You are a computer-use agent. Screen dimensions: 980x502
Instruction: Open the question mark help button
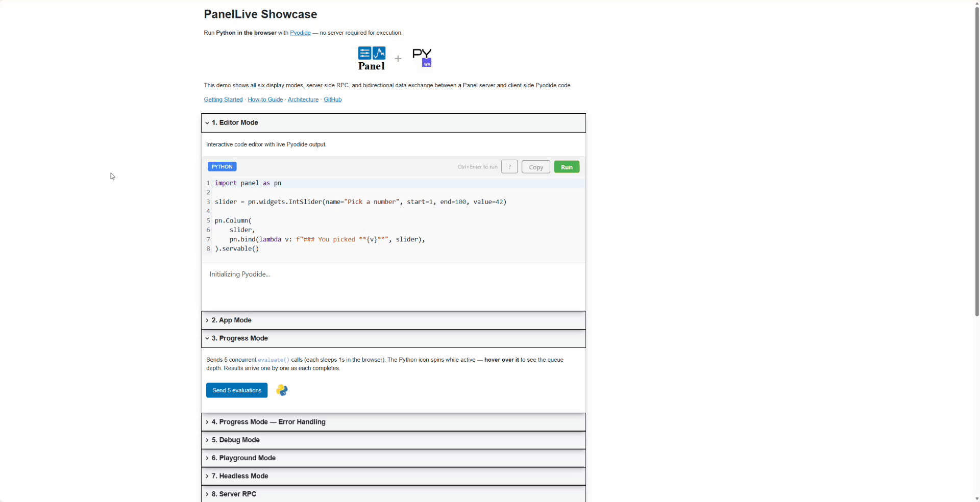(x=509, y=167)
